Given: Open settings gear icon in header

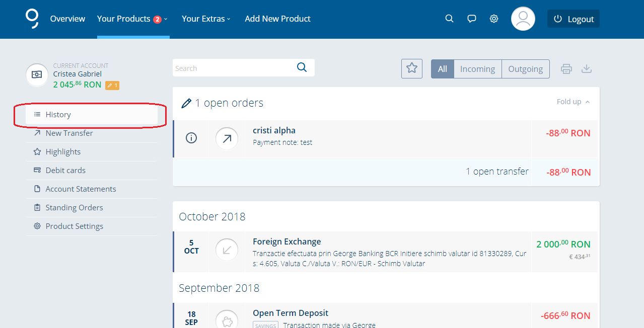Looking at the screenshot, I should click(x=494, y=19).
